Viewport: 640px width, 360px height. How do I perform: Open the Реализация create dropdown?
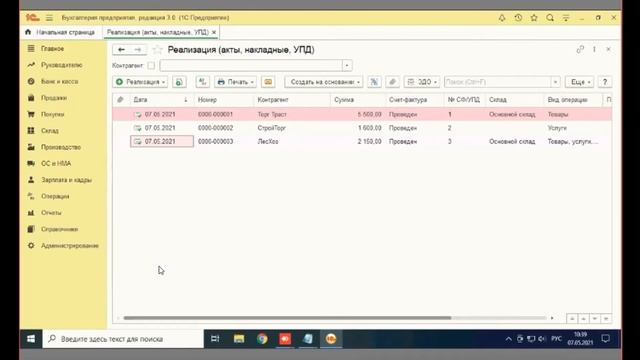pos(140,82)
